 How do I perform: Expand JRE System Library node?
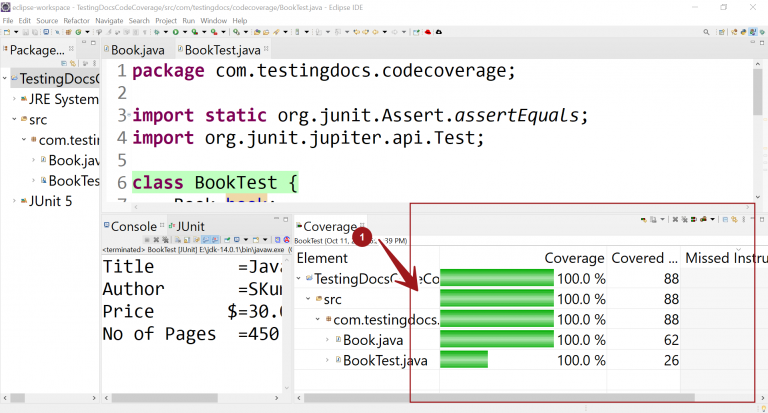click(14, 99)
